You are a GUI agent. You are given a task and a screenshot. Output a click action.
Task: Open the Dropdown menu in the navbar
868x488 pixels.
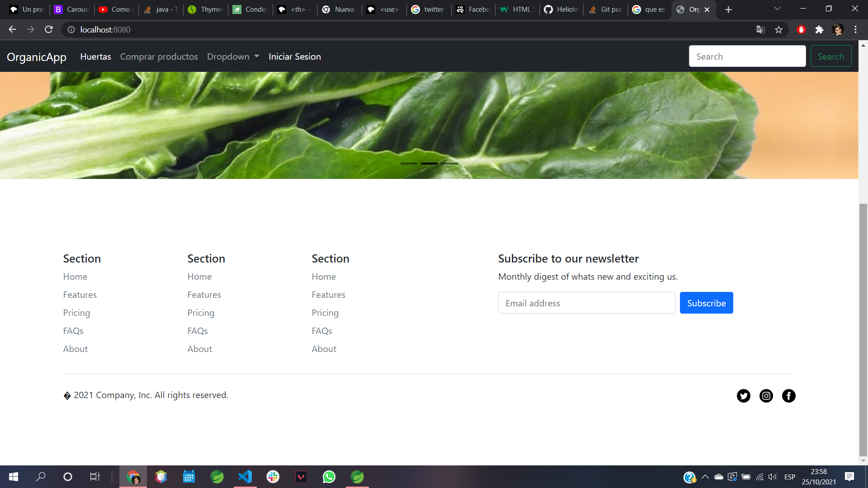pyautogui.click(x=233, y=56)
